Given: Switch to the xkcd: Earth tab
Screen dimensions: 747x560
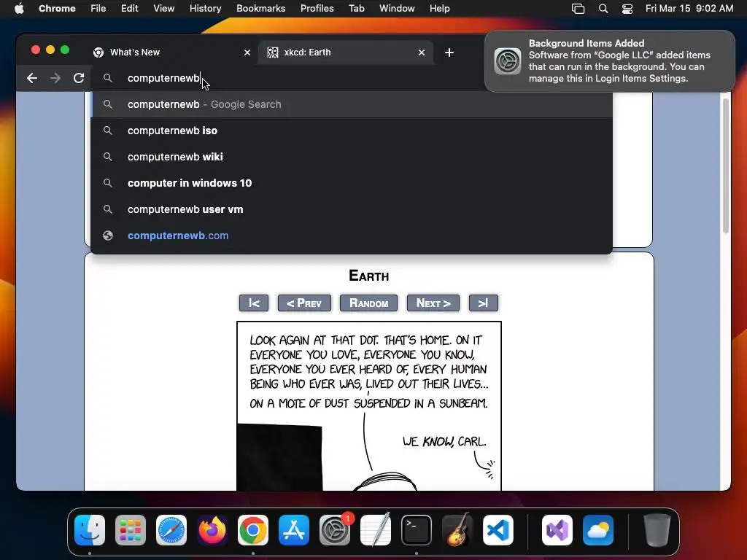Looking at the screenshot, I should pos(346,52).
